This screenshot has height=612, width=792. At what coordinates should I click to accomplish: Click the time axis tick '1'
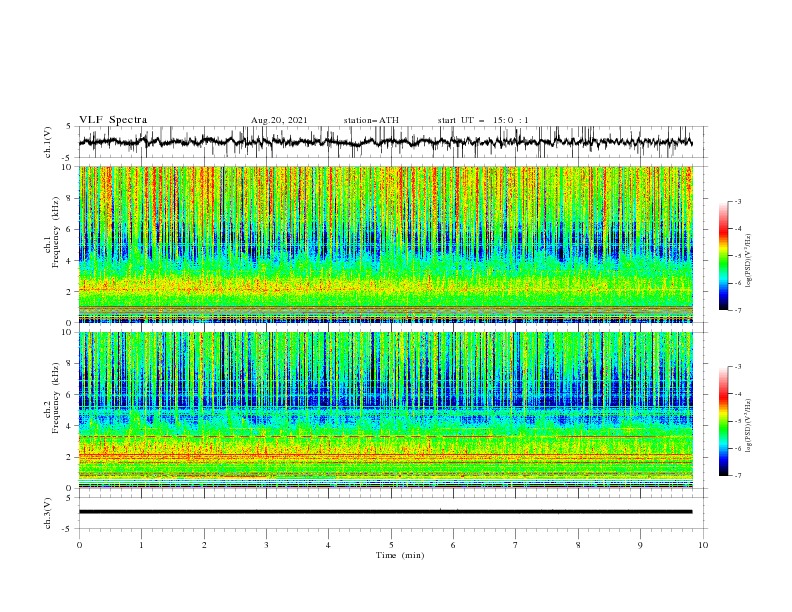(141, 545)
